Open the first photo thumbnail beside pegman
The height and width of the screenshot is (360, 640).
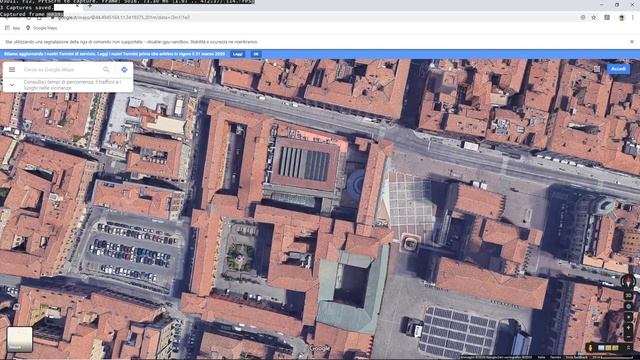601,348
